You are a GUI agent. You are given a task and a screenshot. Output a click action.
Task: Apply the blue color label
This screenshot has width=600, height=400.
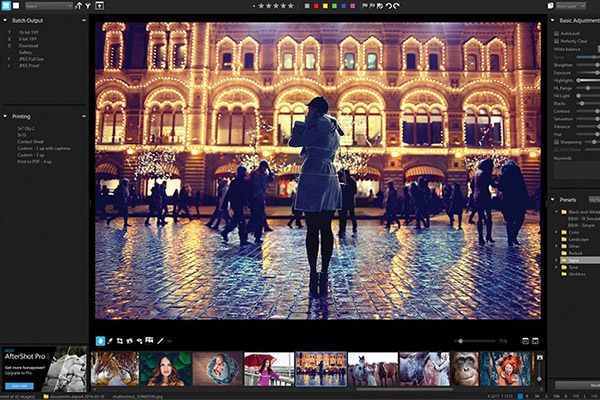click(344, 6)
